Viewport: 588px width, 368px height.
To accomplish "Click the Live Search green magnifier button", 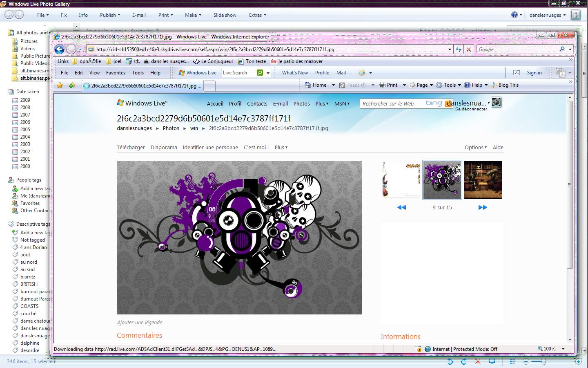I will 260,73.
